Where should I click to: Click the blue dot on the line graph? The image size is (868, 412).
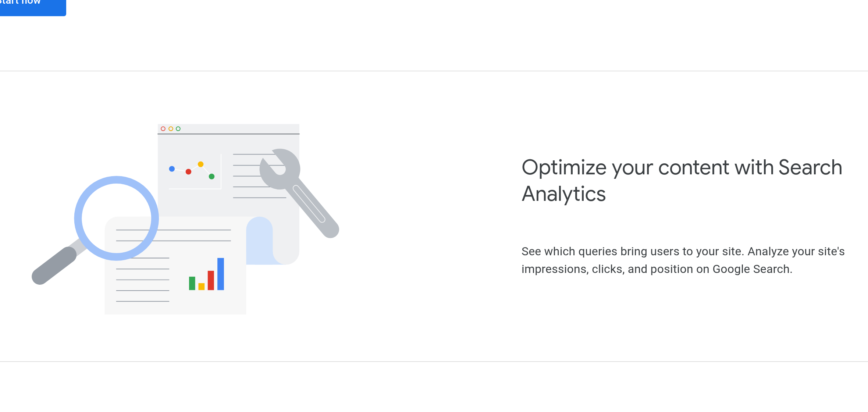tap(172, 168)
